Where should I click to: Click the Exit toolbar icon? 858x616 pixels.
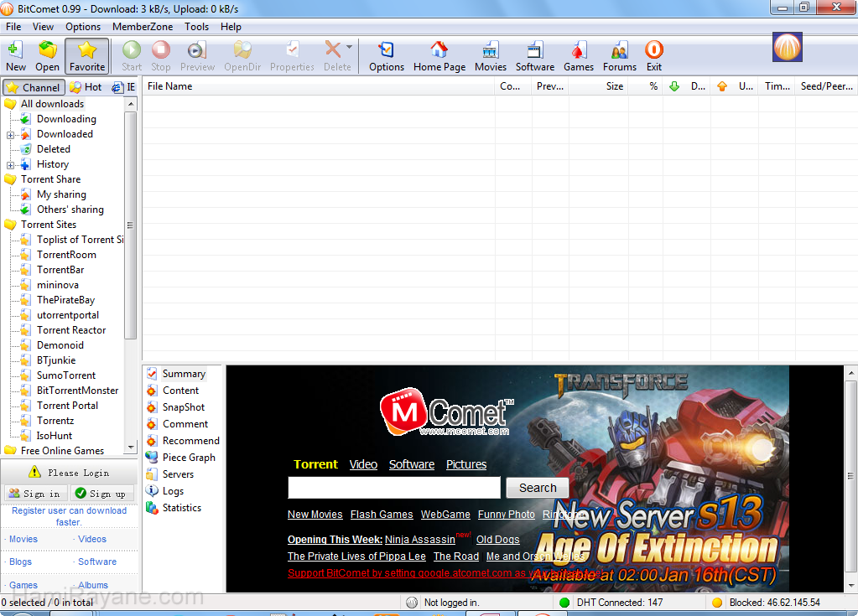[654, 56]
